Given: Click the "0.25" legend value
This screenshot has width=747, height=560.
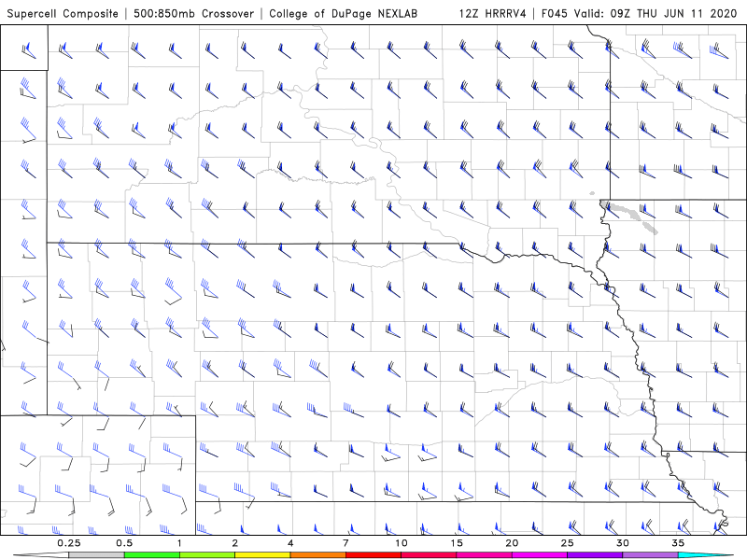Looking at the screenshot, I should coord(68,543).
